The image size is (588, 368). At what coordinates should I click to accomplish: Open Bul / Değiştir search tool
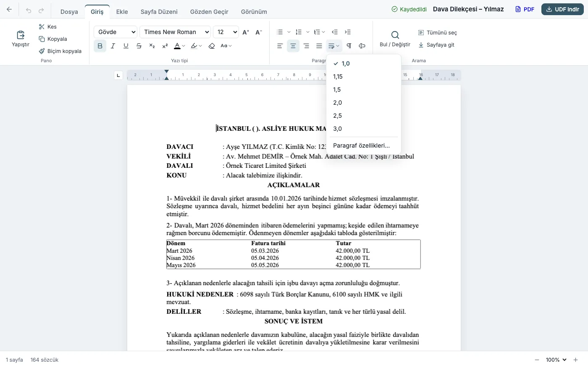[395, 39]
